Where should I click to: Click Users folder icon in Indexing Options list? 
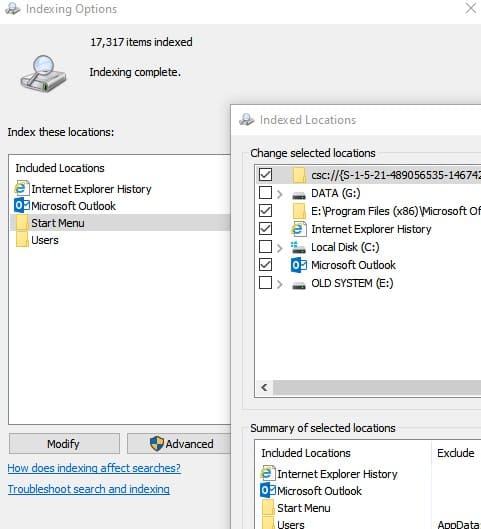point(22,240)
